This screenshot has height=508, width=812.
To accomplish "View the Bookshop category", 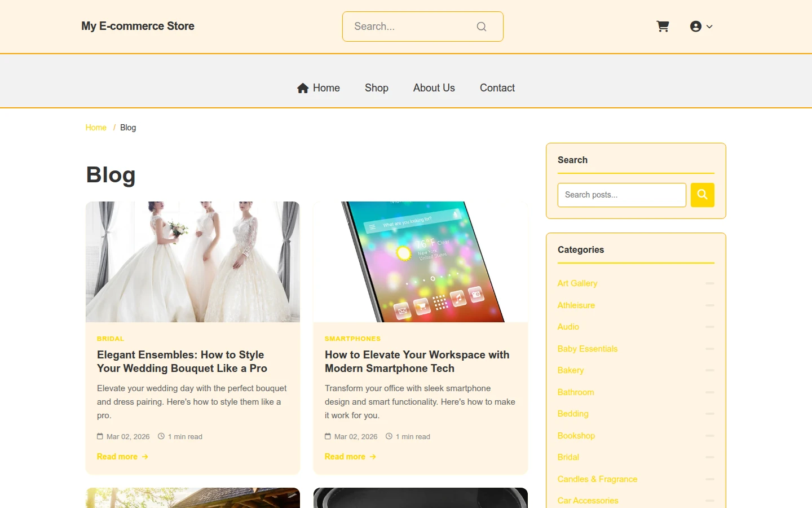I will coord(576,436).
